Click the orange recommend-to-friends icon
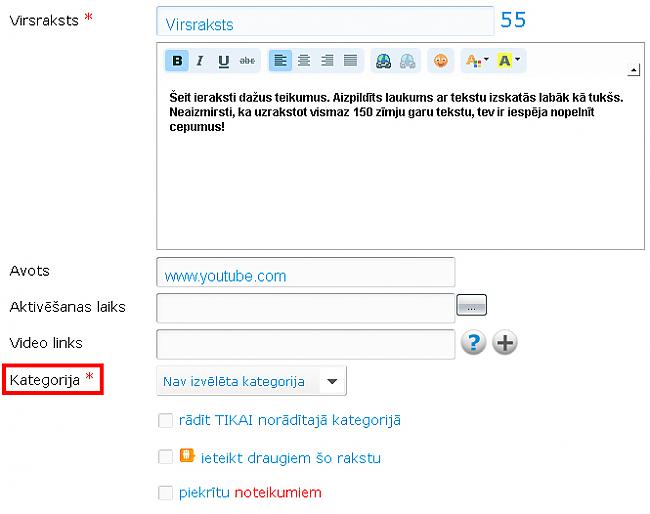Screen dimensions: 650x514 point(187,455)
